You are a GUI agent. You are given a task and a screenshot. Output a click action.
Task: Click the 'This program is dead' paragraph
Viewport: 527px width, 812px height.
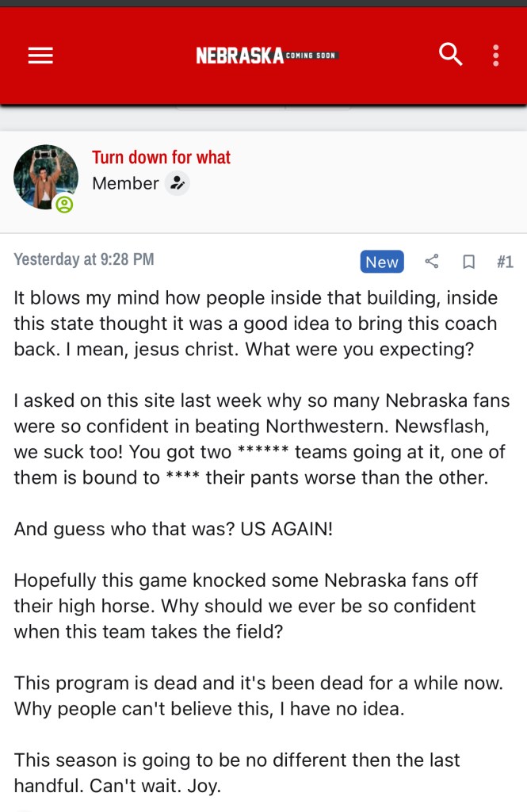click(x=258, y=695)
